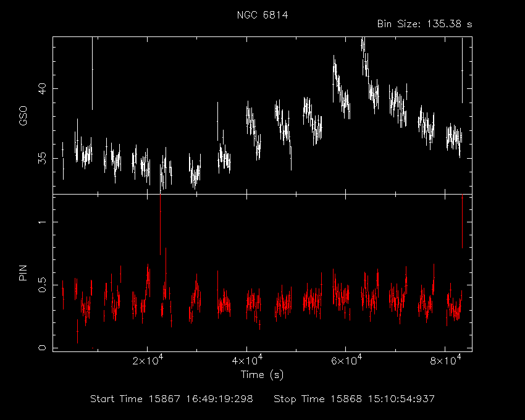The image size is (525, 420).
Task: Select the GSO axis label
Action: [23, 116]
